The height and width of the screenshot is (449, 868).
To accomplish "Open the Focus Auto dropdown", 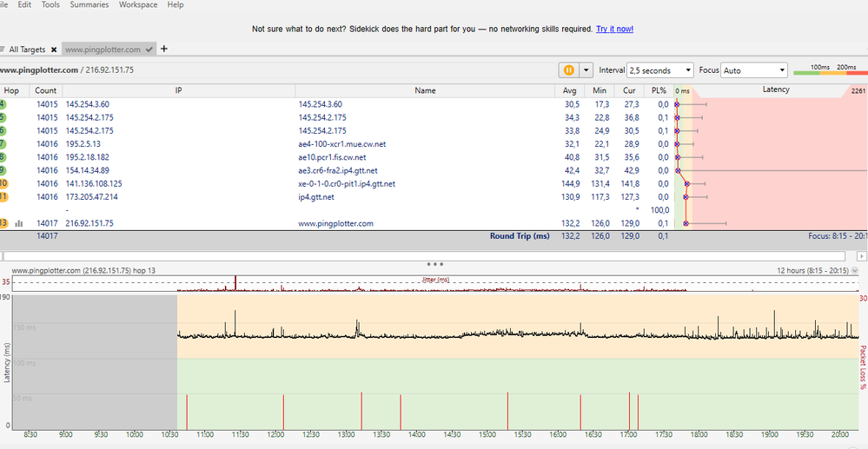I will click(754, 70).
